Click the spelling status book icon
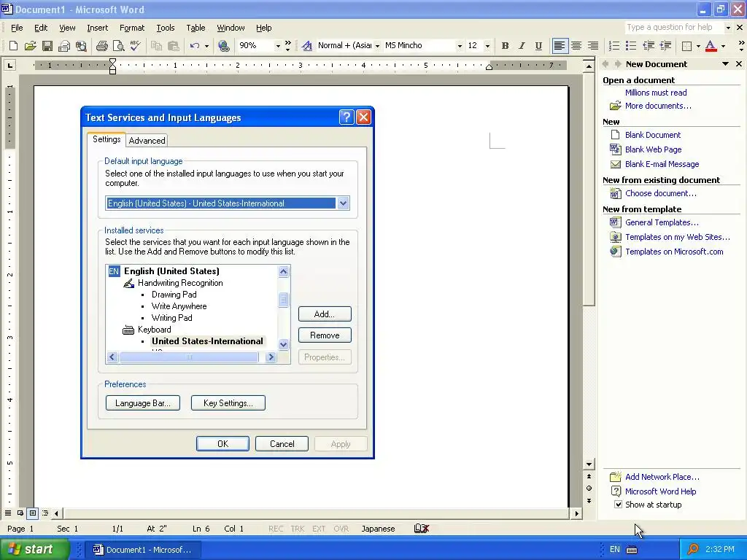This screenshot has width=747, height=560. [x=422, y=529]
